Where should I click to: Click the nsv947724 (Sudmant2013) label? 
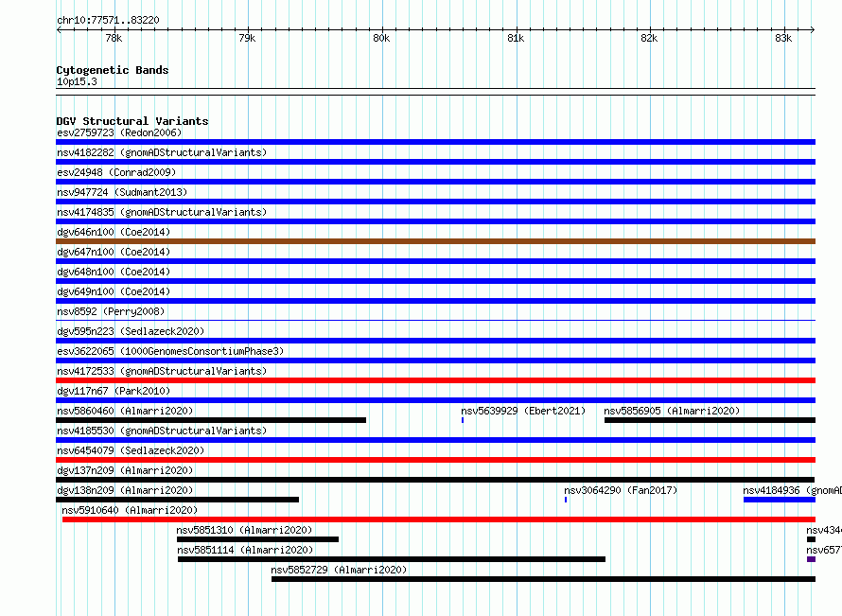pyautogui.click(x=122, y=192)
